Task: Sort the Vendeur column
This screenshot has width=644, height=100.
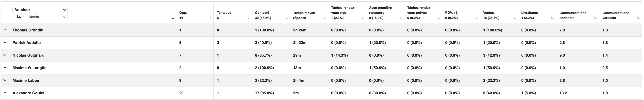Action: point(172,18)
